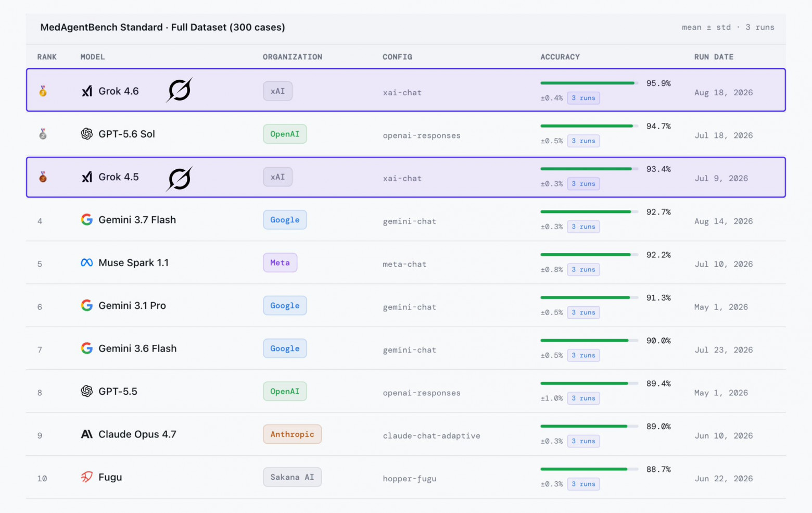Open the 3 runs badge for Grok 4.5
This screenshot has width=812, height=513.
point(583,184)
